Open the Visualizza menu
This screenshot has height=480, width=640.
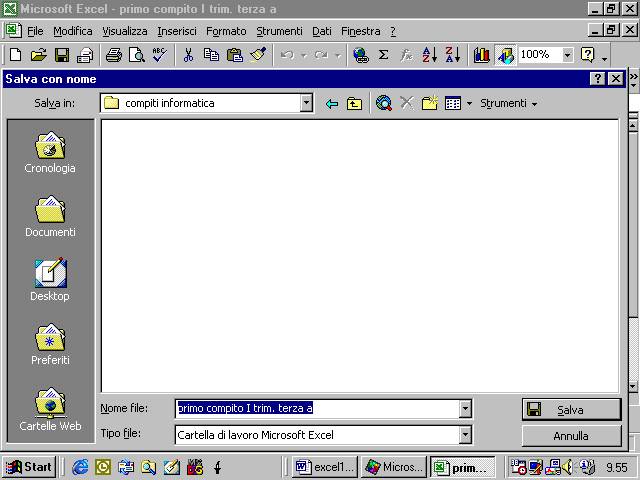(x=124, y=31)
